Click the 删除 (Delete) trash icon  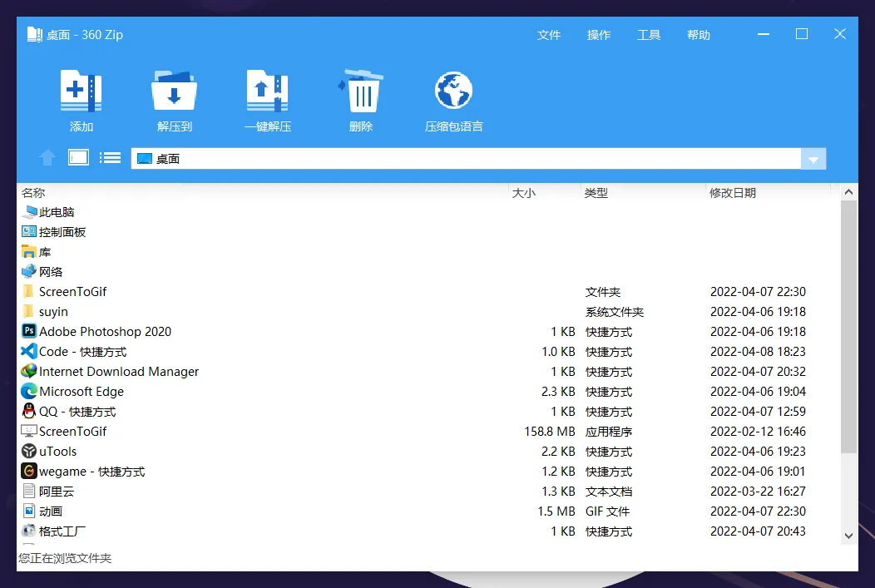(x=361, y=91)
